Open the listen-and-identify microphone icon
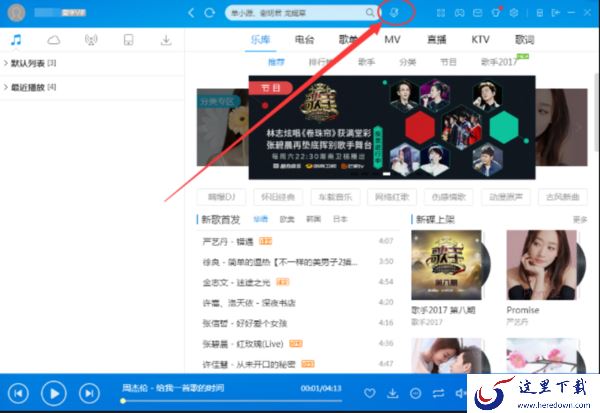Image resolution: width=600 pixels, height=413 pixels. [x=394, y=13]
